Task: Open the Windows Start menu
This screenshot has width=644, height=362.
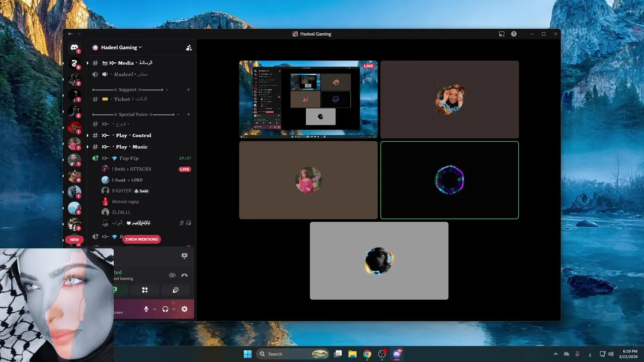Action: 248,354
